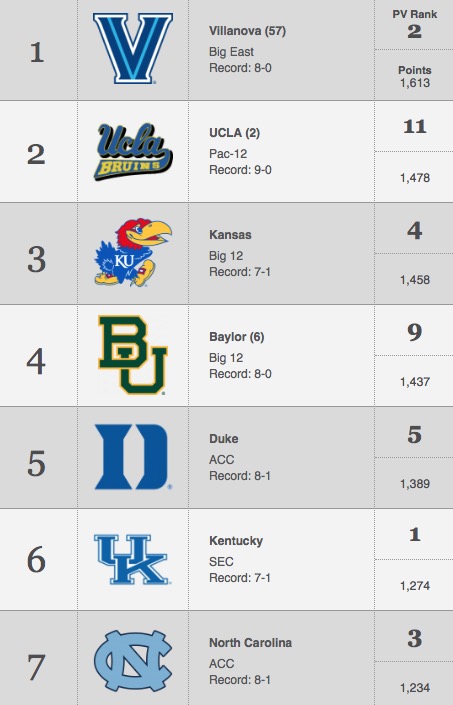Click the Baylor BU logo
This screenshot has height=705, width=453.
tap(133, 355)
